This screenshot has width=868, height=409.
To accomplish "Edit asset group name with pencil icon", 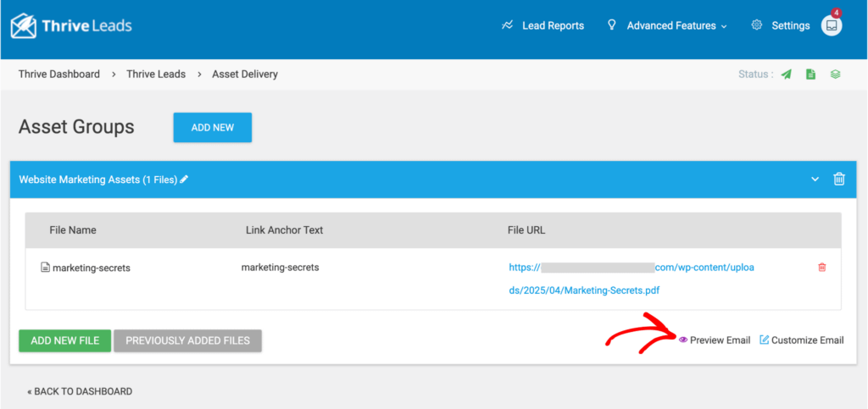I will point(184,180).
